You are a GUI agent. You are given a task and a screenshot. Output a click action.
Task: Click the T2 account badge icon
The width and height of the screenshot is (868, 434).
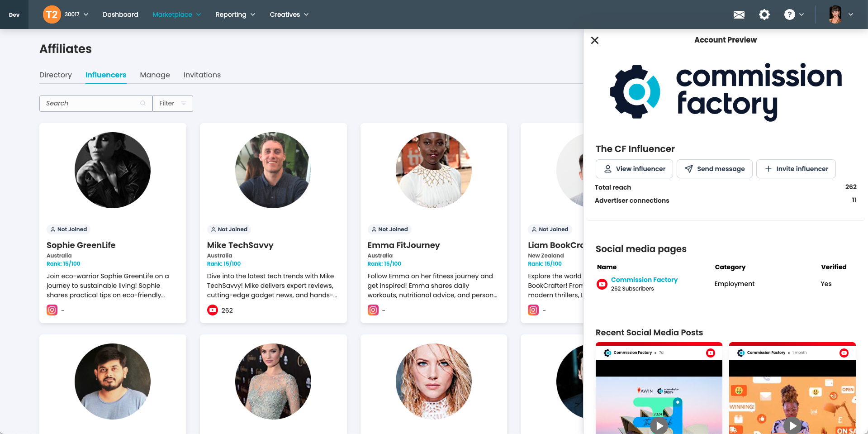point(52,14)
